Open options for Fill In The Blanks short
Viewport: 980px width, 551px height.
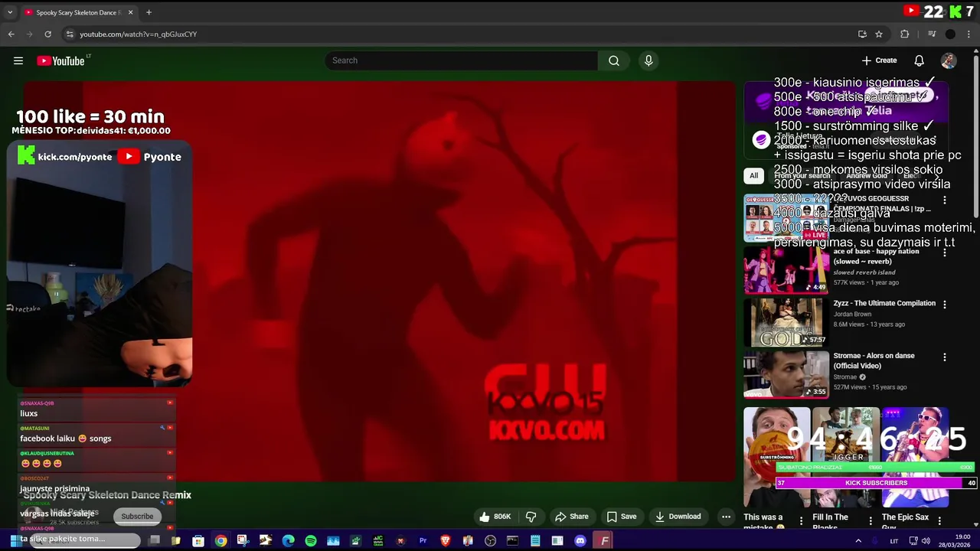871,520
